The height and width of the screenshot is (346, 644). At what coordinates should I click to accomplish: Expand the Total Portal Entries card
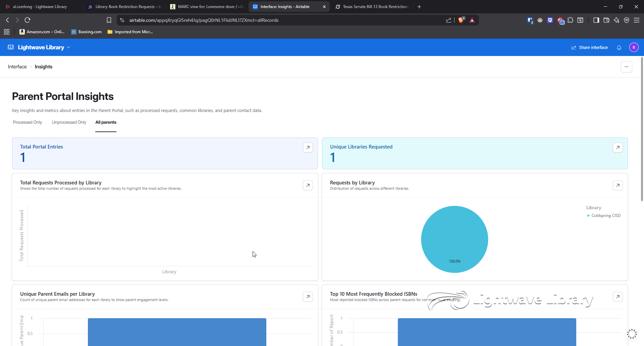[308, 148]
